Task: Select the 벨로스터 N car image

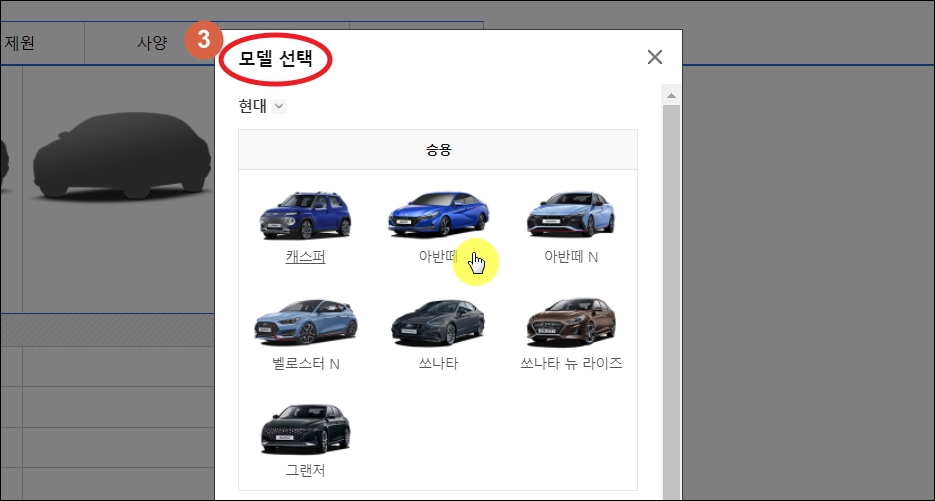Action: click(x=305, y=321)
